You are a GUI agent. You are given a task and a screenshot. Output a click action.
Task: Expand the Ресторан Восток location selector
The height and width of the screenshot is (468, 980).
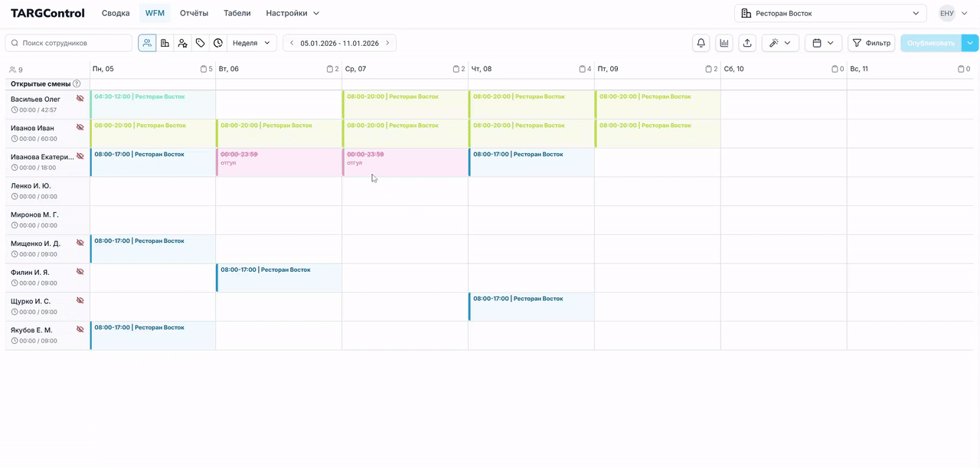830,13
